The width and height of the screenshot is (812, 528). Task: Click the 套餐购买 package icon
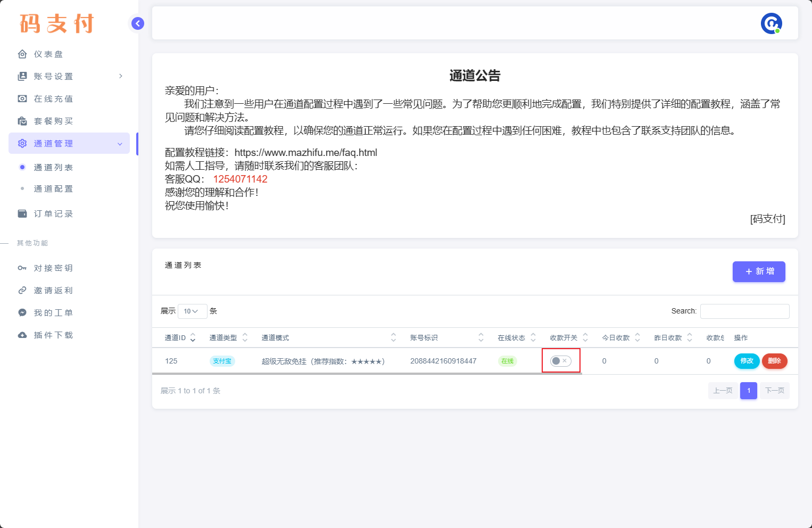point(22,121)
